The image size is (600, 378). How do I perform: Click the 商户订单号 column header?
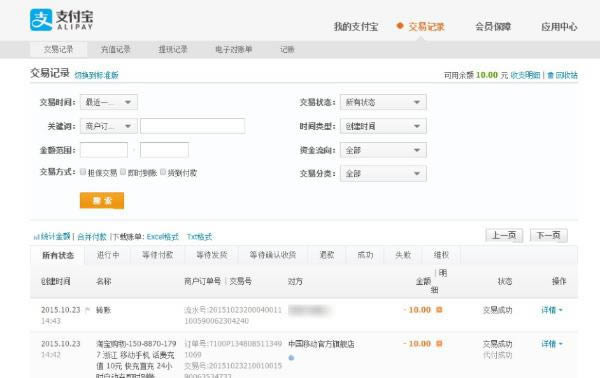(202, 281)
